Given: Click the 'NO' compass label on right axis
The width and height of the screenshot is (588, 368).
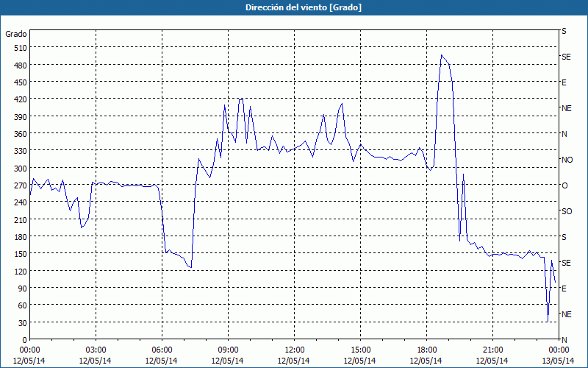Looking at the screenshot, I should pos(567,160).
